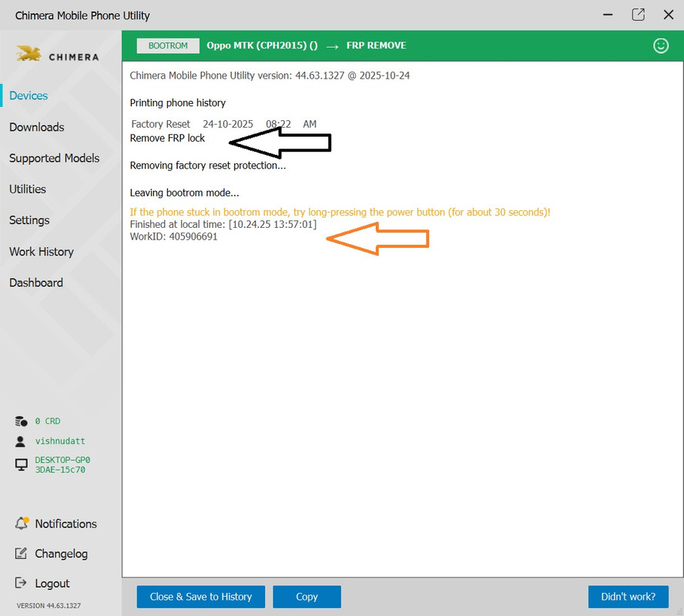Click the Changelog pencil icon
The image size is (684, 616).
[x=21, y=553]
